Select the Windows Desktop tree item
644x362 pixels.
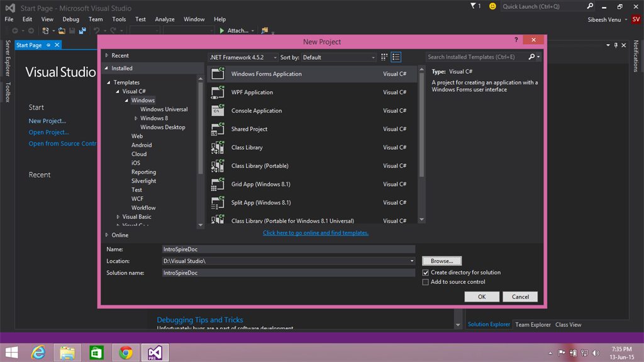(x=163, y=127)
